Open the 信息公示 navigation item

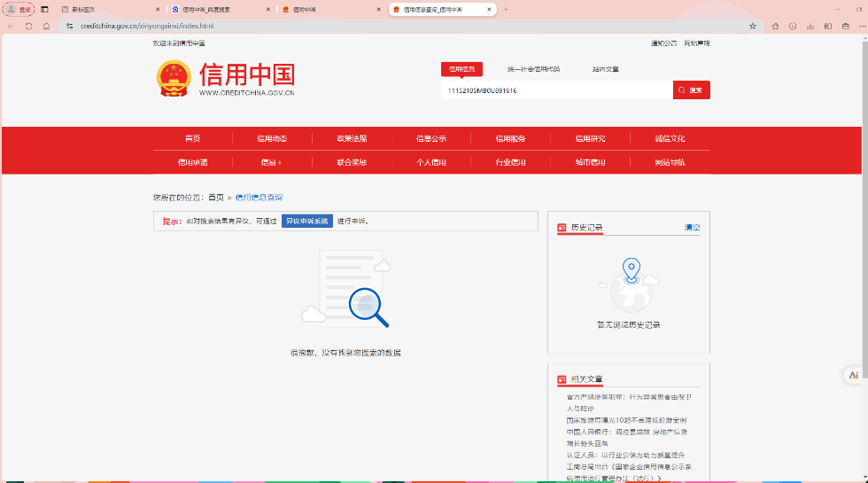point(431,138)
